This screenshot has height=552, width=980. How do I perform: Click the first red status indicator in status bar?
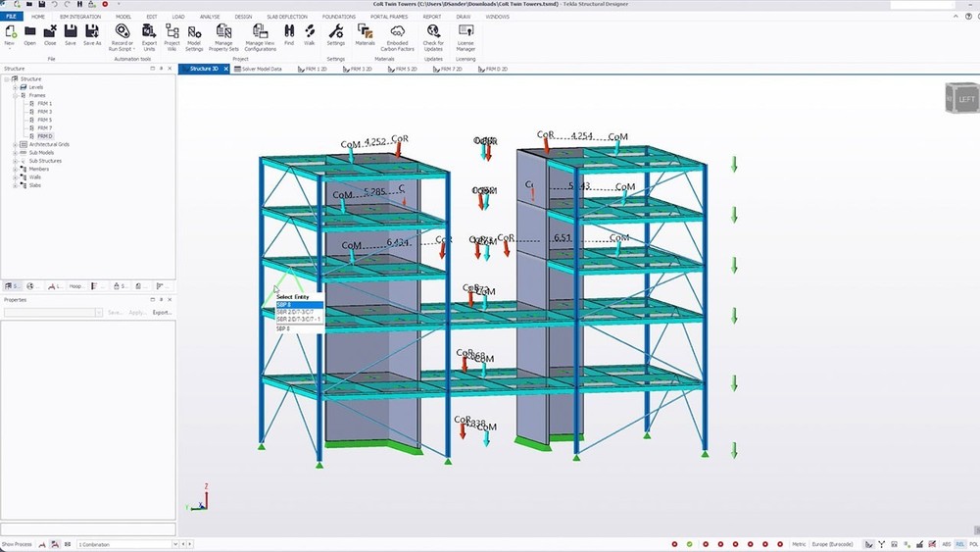pos(674,544)
